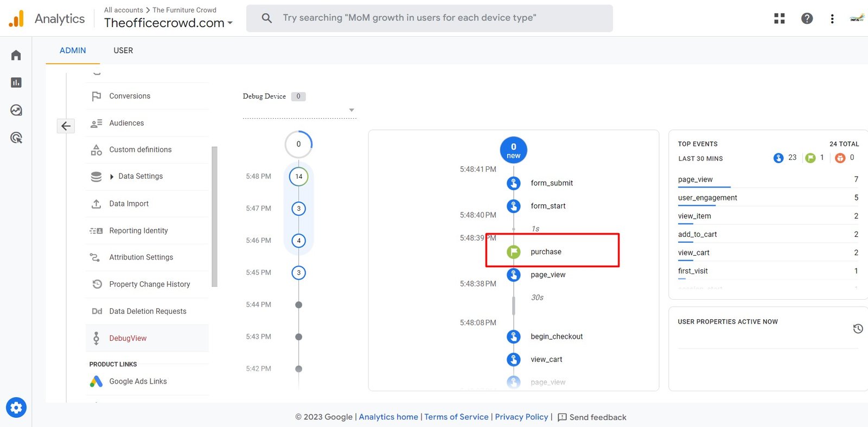Screen dimensions: 868x427
Task: Click the '0 new' events circle
Action: [514, 150]
